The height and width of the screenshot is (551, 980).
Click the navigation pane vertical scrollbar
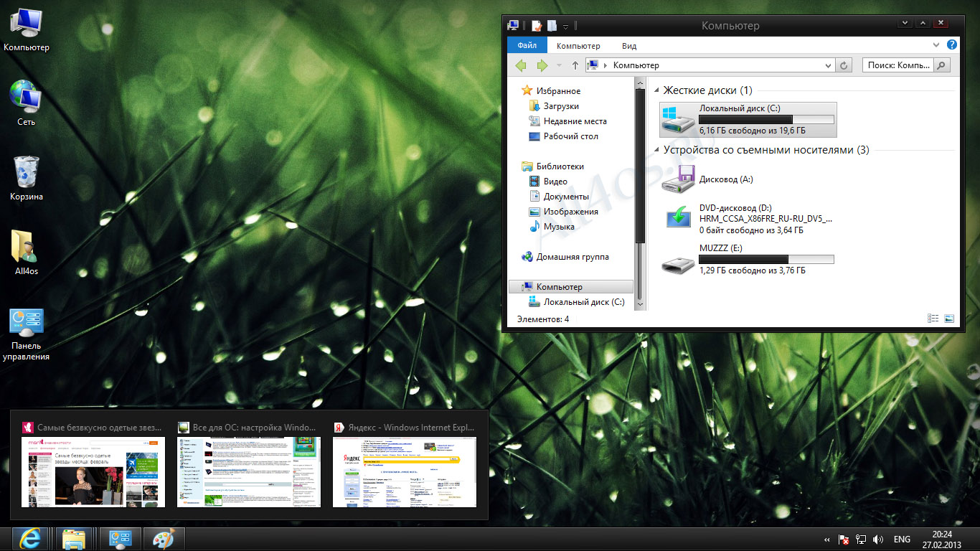coord(640,165)
